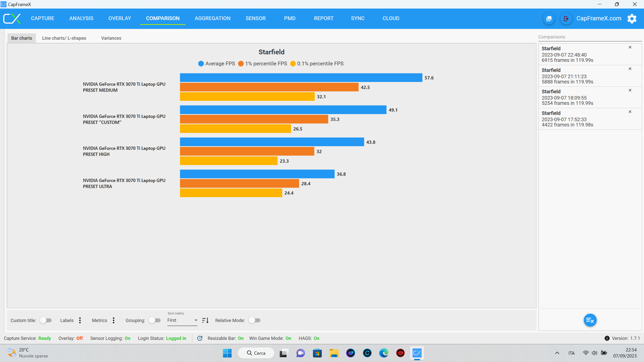Viewport: 644px width, 362px height.
Task: Open the red MSI icon in taskbar
Action: click(x=400, y=353)
